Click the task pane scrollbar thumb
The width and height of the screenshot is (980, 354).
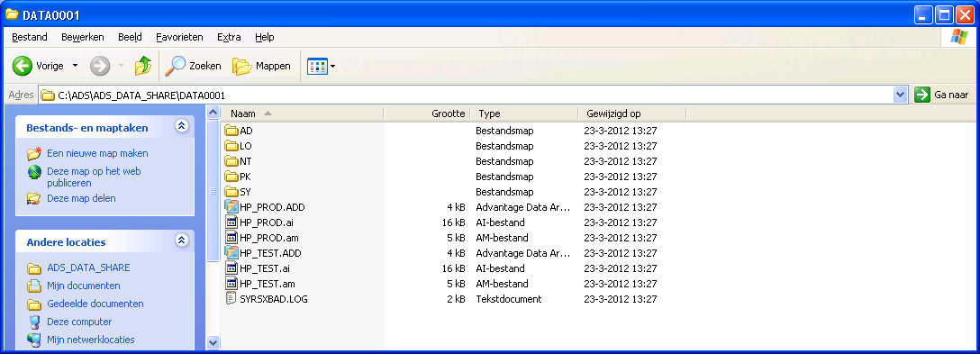point(213,190)
